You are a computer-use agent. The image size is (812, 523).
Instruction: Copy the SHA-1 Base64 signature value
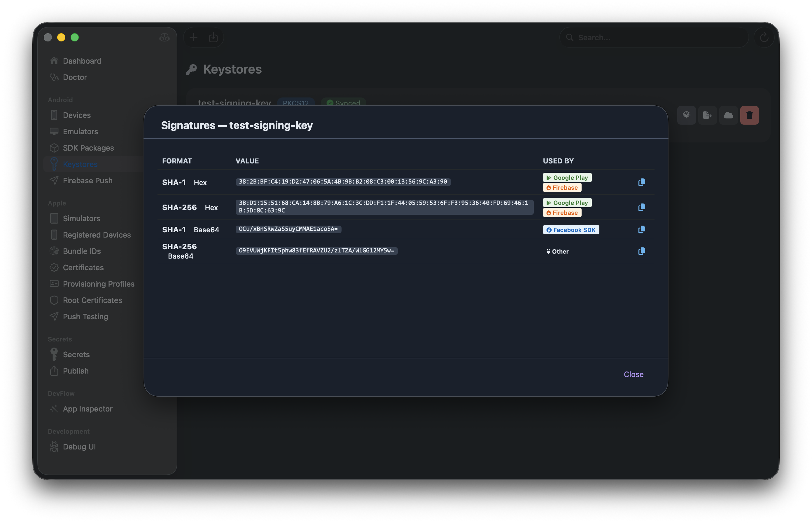coord(641,230)
